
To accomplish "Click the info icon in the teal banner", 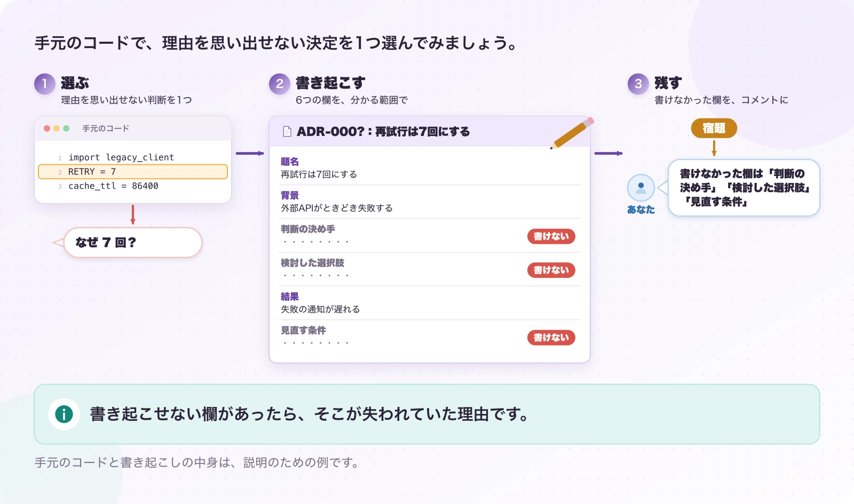I will [x=64, y=414].
